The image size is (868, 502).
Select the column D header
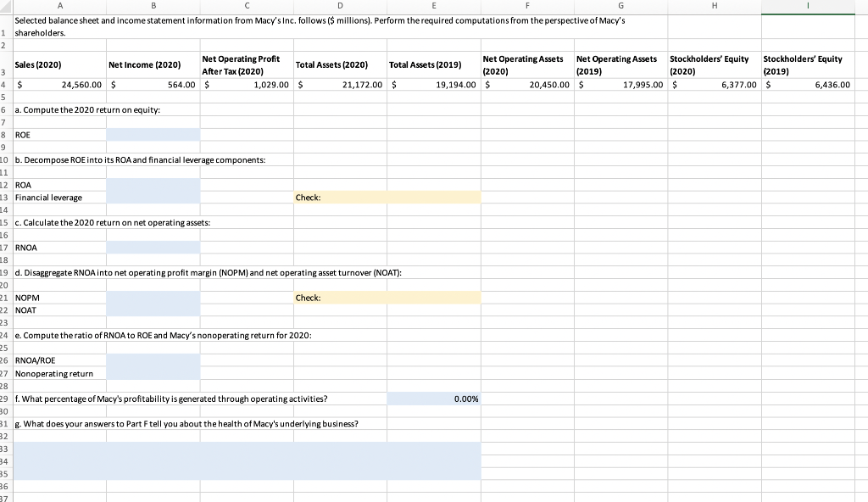(x=340, y=7)
